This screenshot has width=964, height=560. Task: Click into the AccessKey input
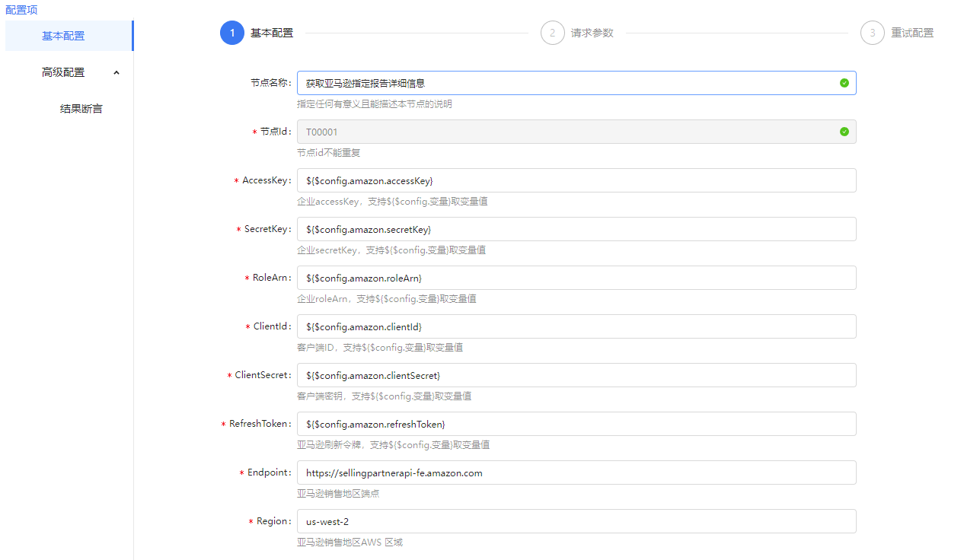[576, 180]
